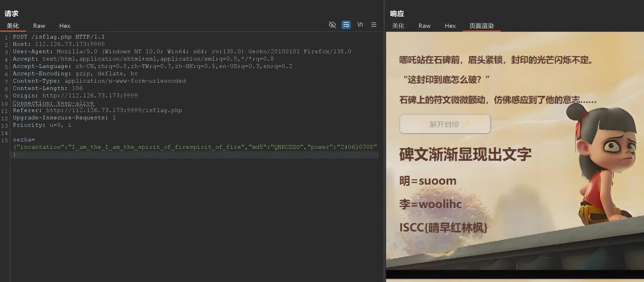
Task: Click the 解开封印 button in rendered page
Action: coord(445,124)
